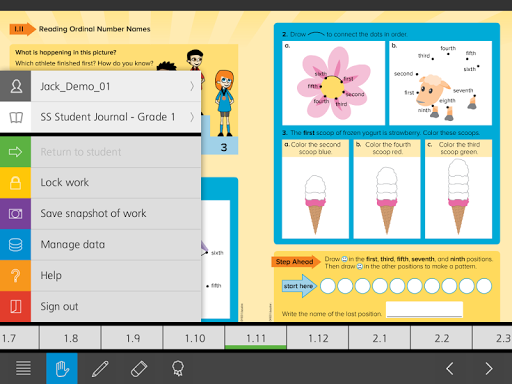
Task: Go to previous page arrow
Action: tap(450, 368)
